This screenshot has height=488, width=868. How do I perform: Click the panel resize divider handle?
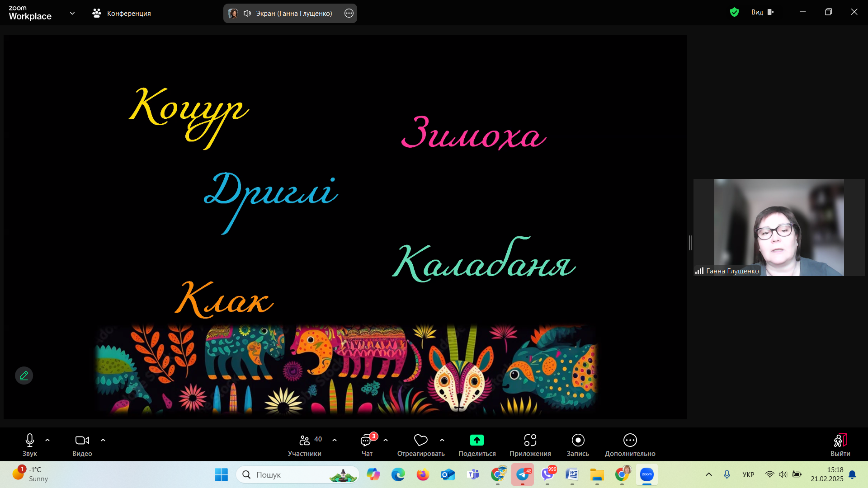click(x=690, y=243)
